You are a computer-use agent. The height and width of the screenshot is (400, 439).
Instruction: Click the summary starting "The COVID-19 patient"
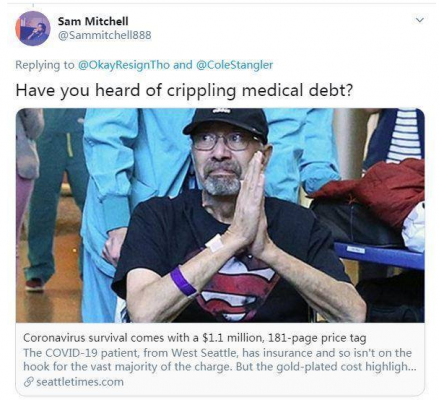point(219,360)
